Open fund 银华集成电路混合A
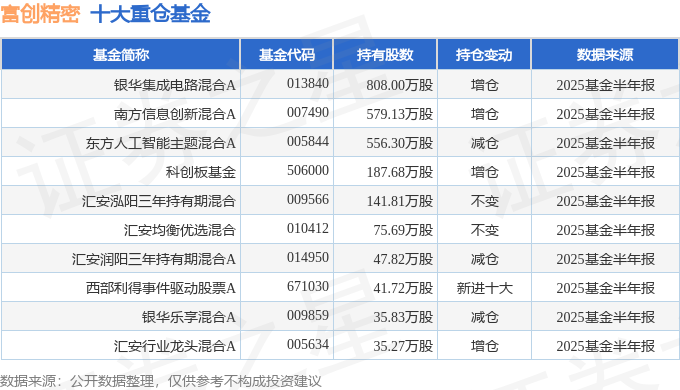Viewport: 680px width, 390px height. 175,85
